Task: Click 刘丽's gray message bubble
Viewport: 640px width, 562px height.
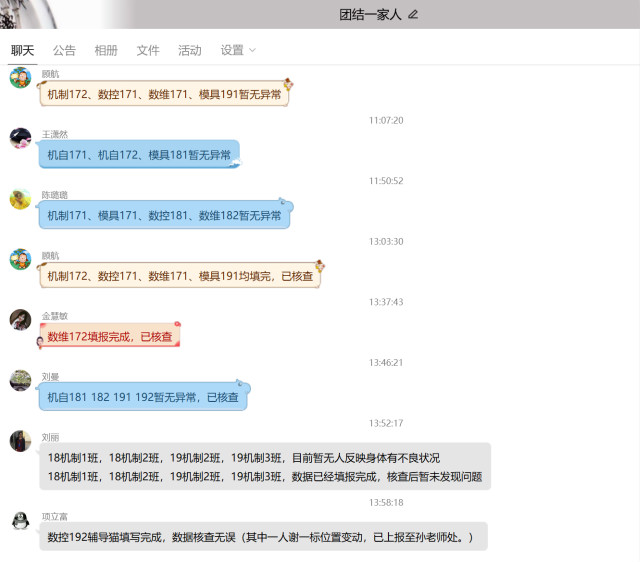Action: click(x=264, y=467)
